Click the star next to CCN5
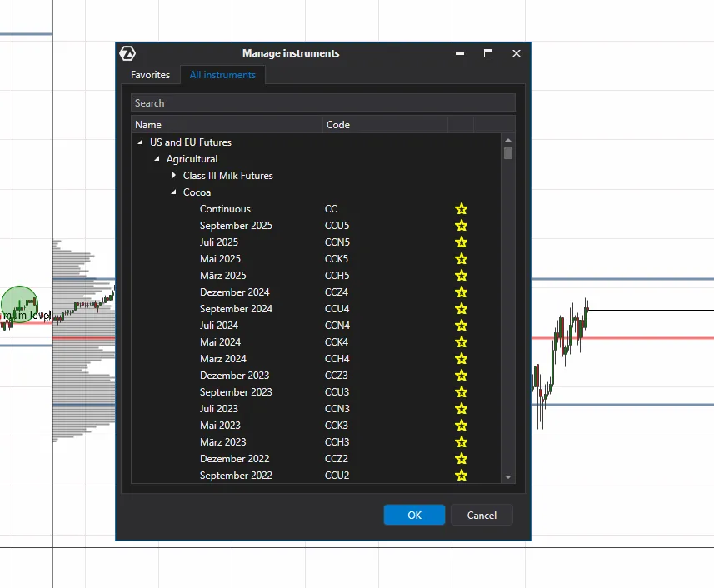This screenshot has width=714, height=588. coord(461,242)
